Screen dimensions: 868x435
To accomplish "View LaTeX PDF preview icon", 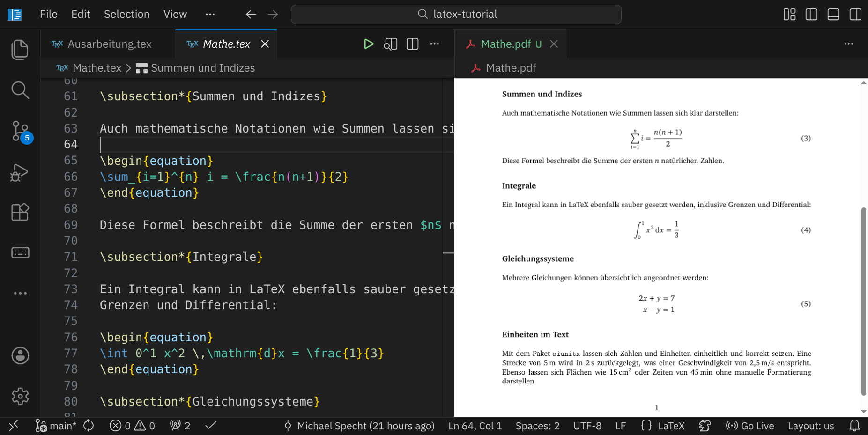I will (390, 44).
